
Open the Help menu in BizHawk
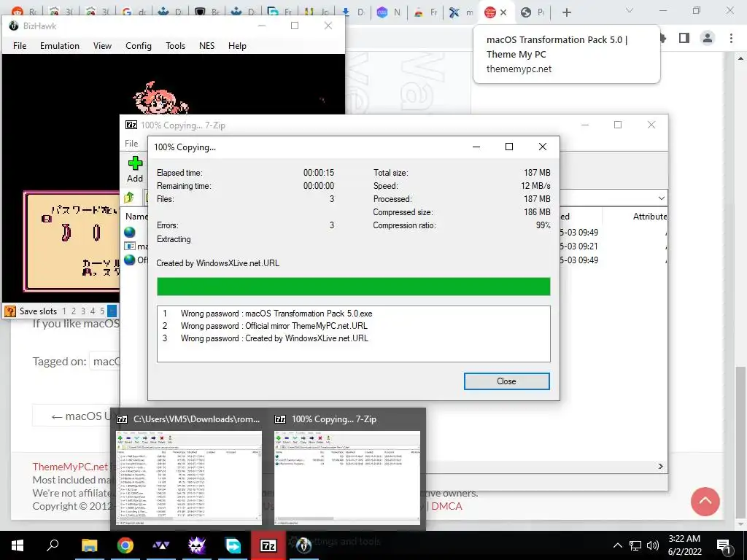[237, 46]
